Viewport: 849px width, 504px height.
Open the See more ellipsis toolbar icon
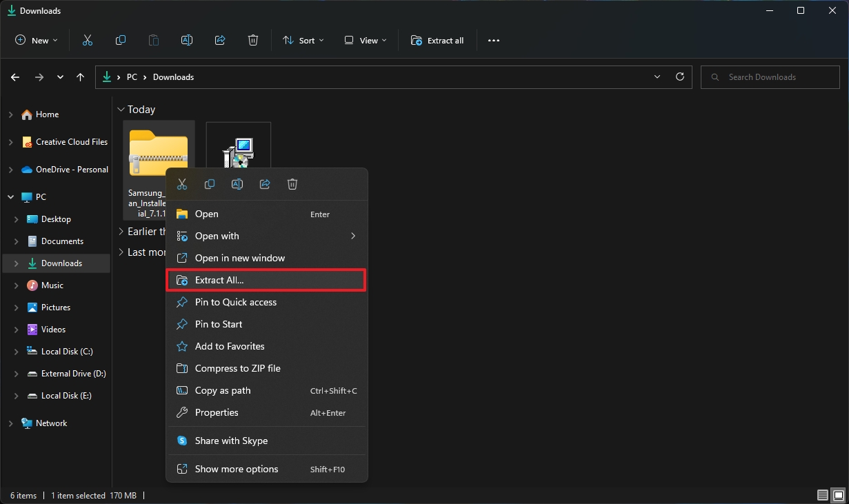click(x=493, y=40)
